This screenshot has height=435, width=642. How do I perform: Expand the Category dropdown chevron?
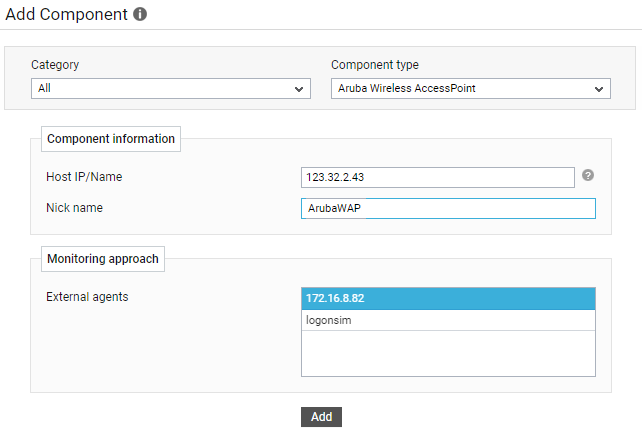click(x=299, y=89)
